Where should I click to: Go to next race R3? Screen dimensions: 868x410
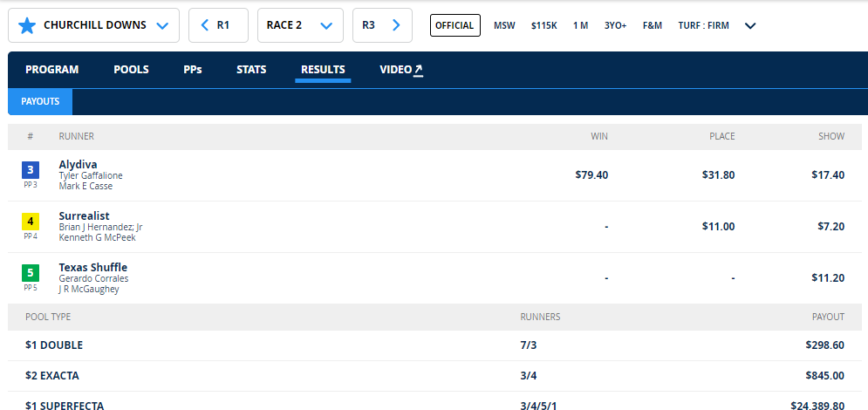click(x=382, y=25)
